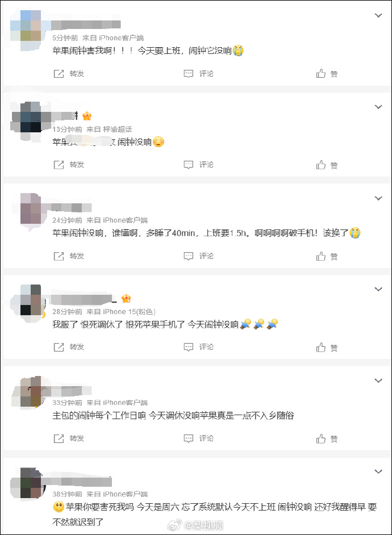The width and height of the screenshot is (392, 535).
Task: Expand chevron menu on 38分钟前 post
Action: pos(378,471)
